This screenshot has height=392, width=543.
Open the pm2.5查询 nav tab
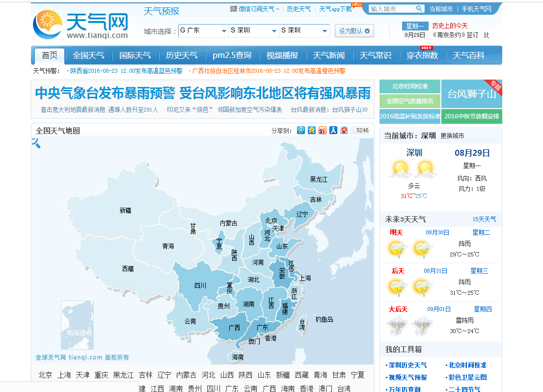(x=232, y=56)
